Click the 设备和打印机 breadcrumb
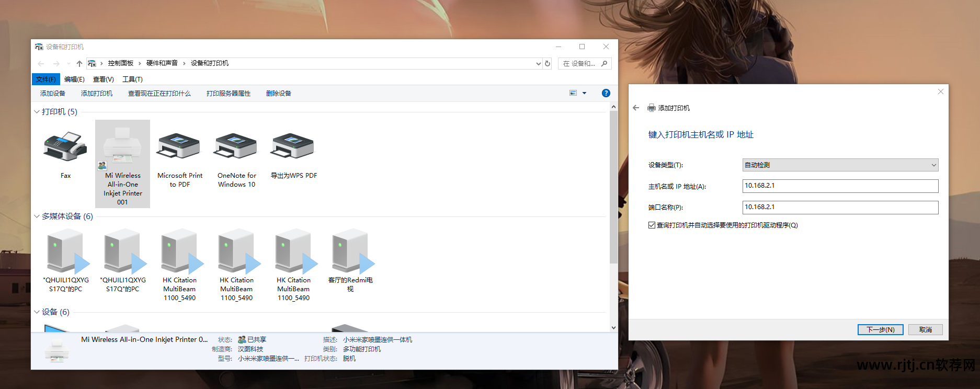Viewport: 980px width, 389px height. pyautogui.click(x=210, y=63)
